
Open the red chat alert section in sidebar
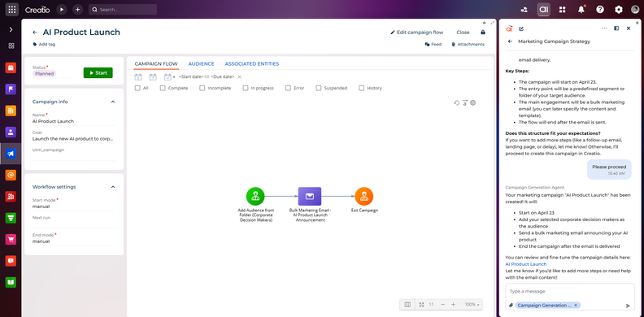pyautogui.click(x=11, y=261)
